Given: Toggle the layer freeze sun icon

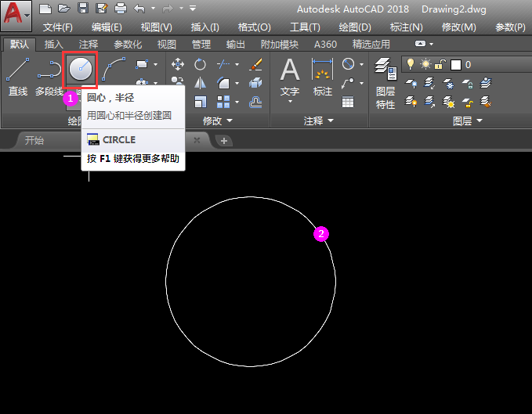Looking at the screenshot, I should click(x=425, y=64).
